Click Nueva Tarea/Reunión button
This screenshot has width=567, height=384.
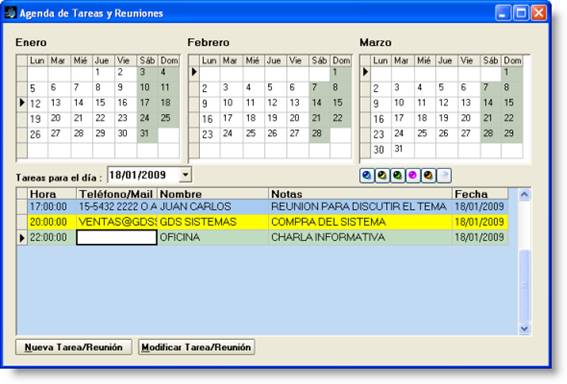pyautogui.click(x=74, y=347)
